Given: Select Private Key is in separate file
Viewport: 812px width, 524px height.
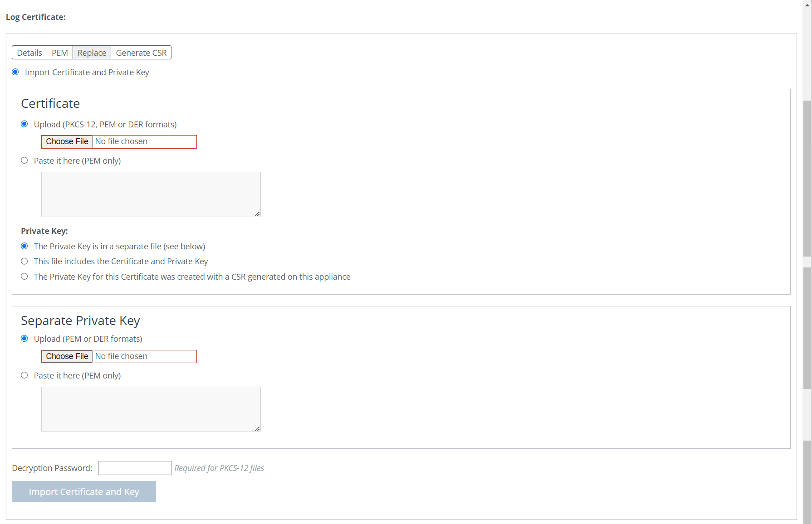Looking at the screenshot, I should [x=24, y=246].
